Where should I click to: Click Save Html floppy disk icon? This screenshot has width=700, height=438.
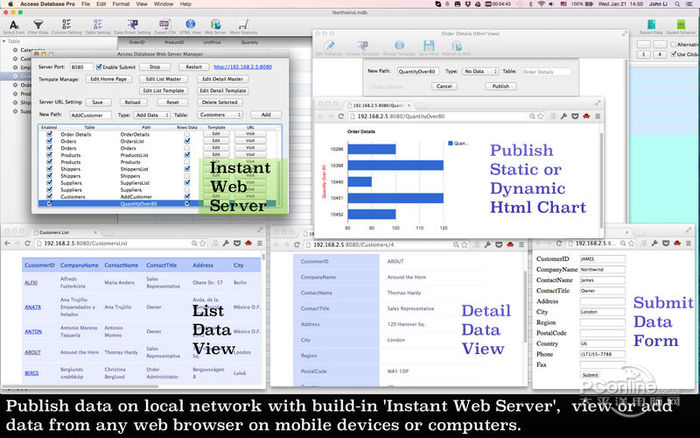pyautogui.click(x=429, y=48)
